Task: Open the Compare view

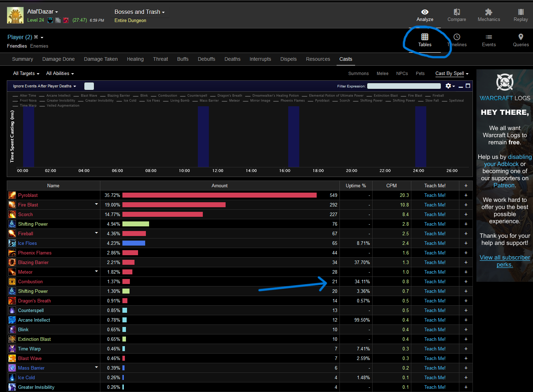Action: tap(457, 15)
